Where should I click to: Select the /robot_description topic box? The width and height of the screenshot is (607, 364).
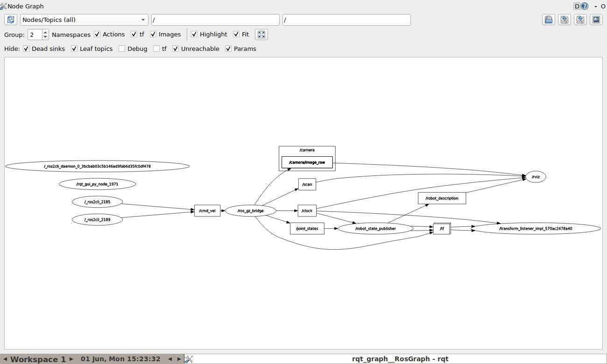442,198
